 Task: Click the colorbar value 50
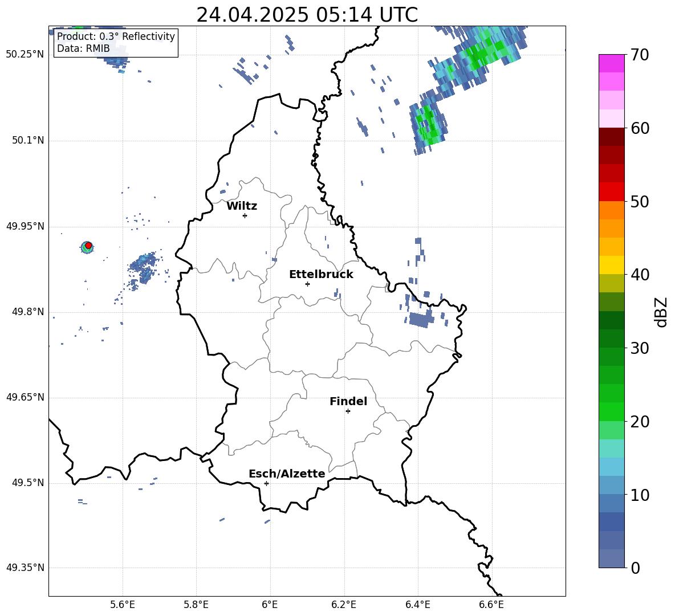pos(640,202)
